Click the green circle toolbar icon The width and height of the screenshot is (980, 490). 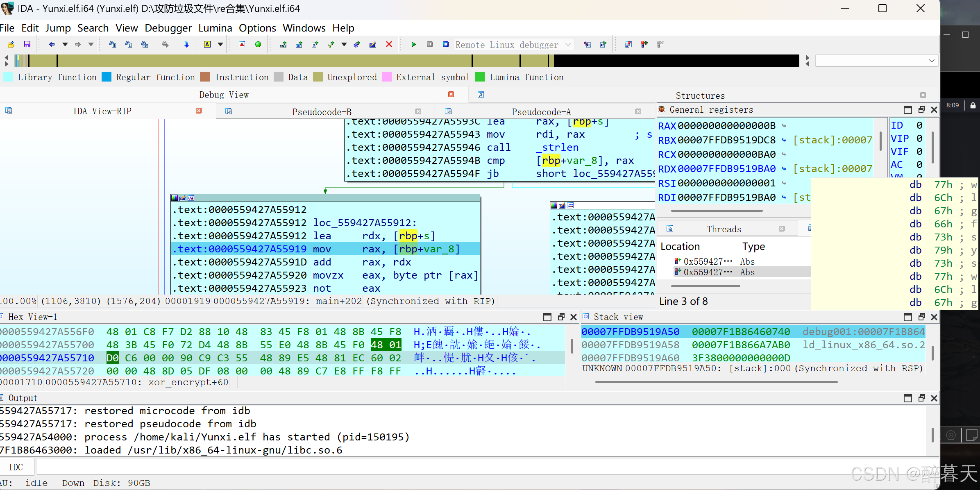[258, 44]
